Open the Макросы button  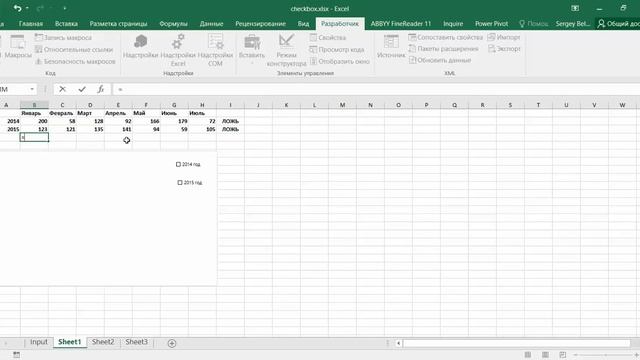(x=17, y=47)
